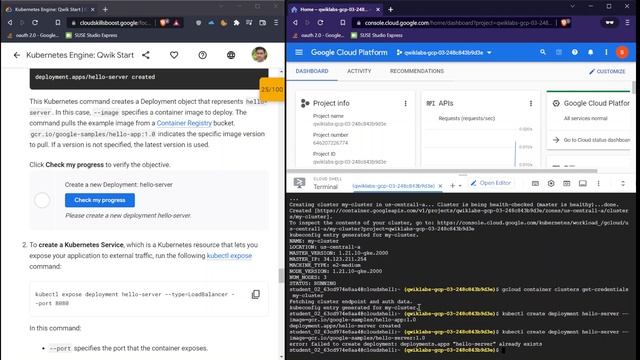Viewport: 640px width, 360px height.
Task: Click CUSTOMIZE on the dashboard
Action: pos(607,71)
